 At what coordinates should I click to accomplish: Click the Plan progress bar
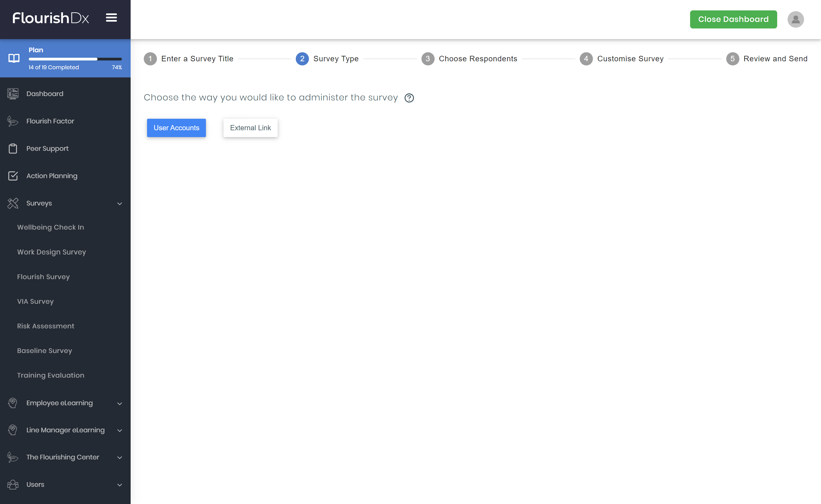(x=75, y=59)
